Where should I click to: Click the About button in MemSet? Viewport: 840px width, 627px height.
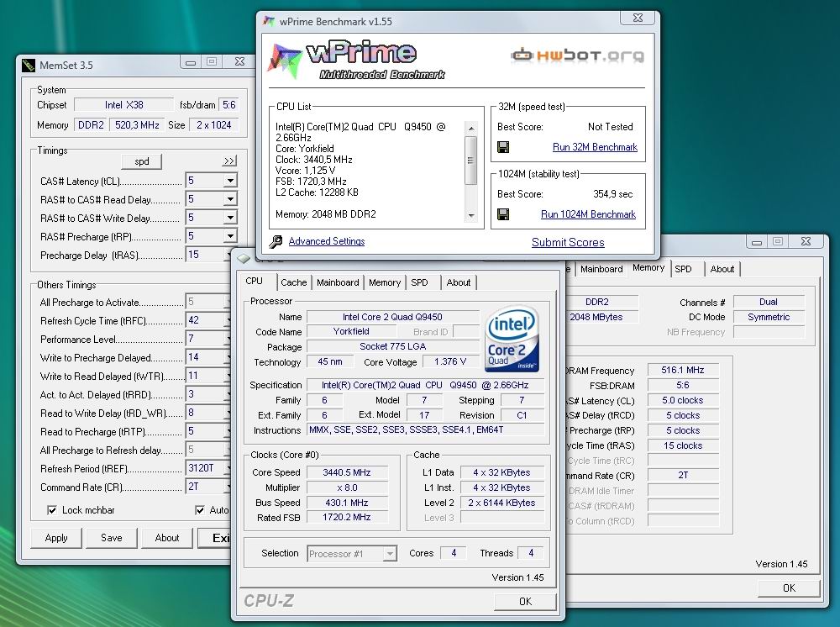pyautogui.click(x=167, y=538)
